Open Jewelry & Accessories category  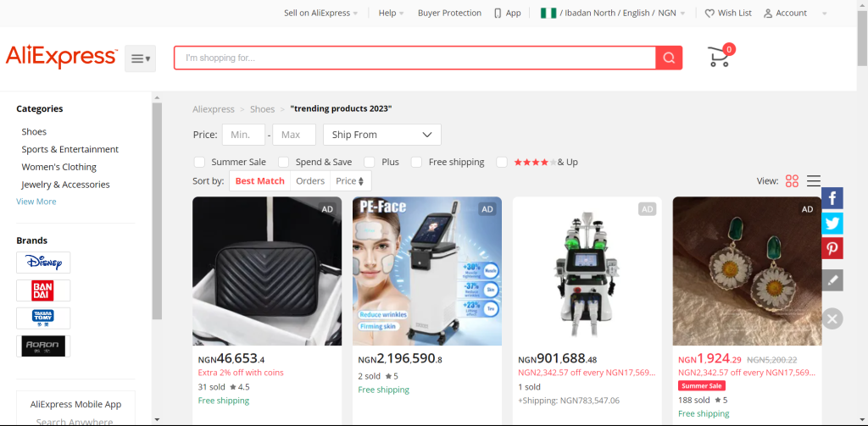point(65,185)
